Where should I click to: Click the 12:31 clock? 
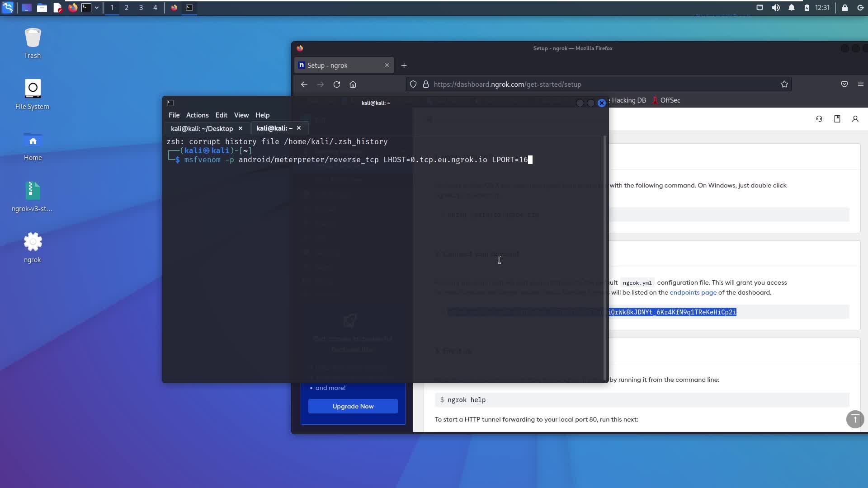(822, 8)
